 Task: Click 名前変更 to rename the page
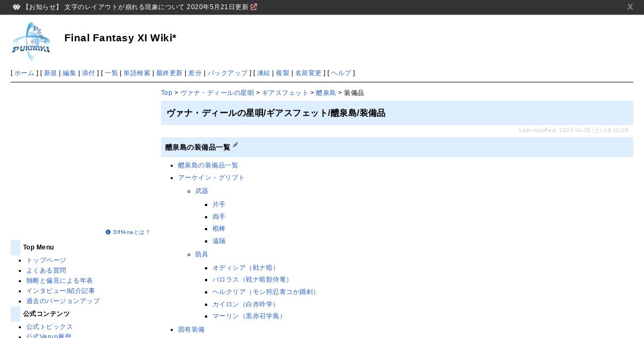308,73
